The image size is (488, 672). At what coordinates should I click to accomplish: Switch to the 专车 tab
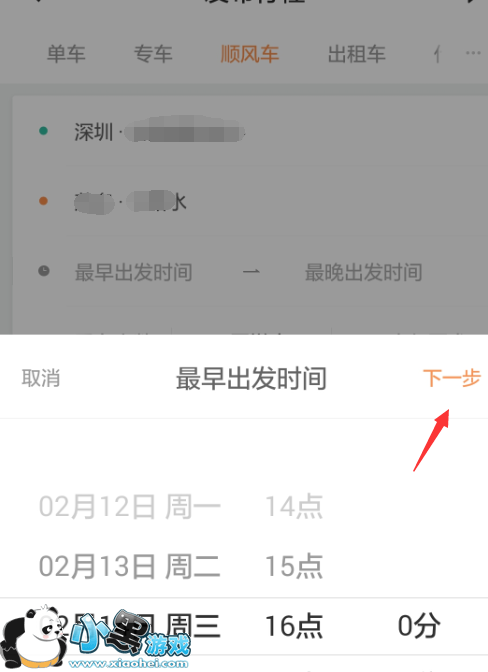pyautogui.click(x=153, y=54)
